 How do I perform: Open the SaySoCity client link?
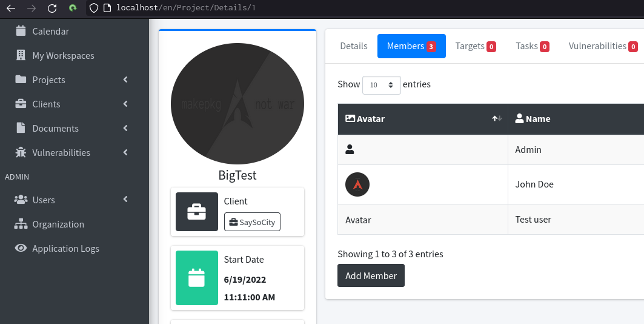coord(252,222)
